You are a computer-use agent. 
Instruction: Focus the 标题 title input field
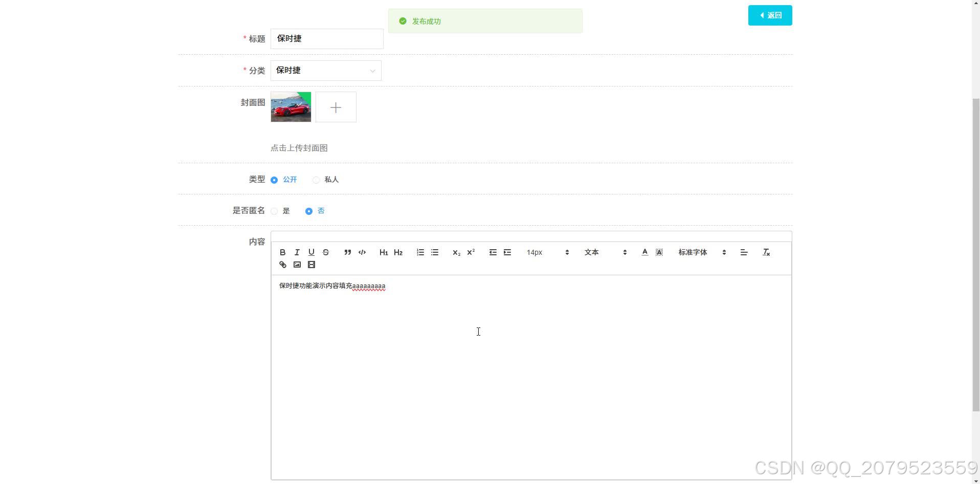[327, 39]
